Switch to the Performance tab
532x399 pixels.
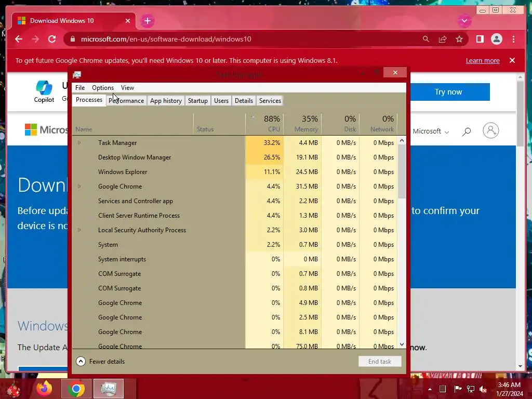pyautogui.click(x=126, y=101)
